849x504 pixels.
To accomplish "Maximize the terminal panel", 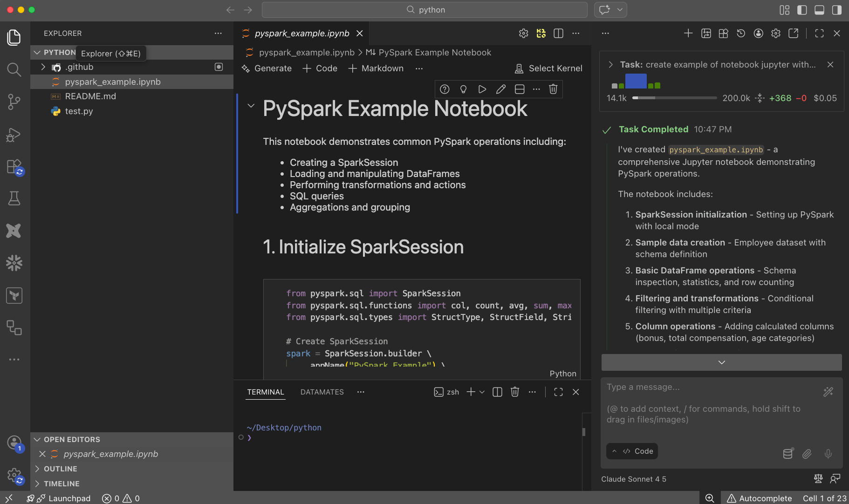I will click(x=559, y=392).
